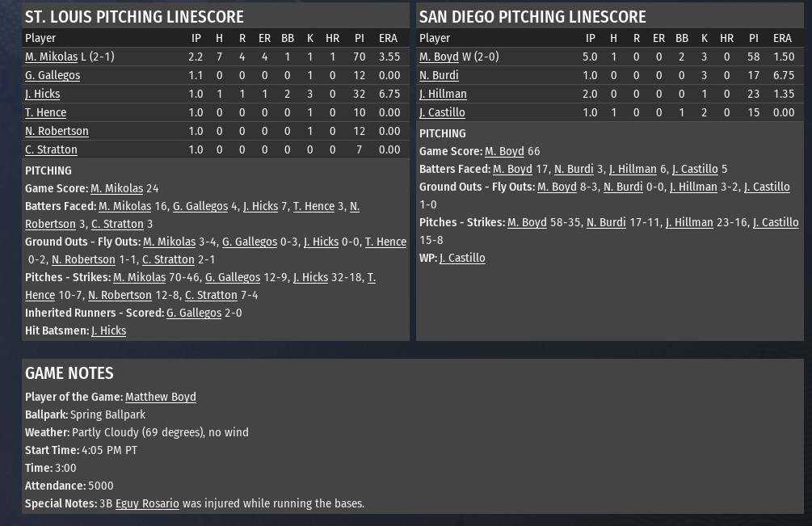Viewport: 812px width, 526px height.
Task: Open J. Hicks link under Hit Batsmen
Action: click(x=108, y=330)
